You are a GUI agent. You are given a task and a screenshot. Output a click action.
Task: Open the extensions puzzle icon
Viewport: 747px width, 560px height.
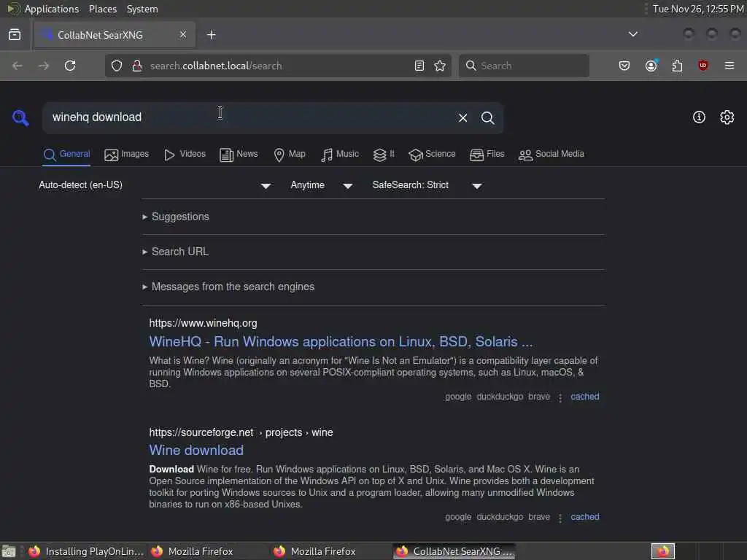tap(677, 66)
